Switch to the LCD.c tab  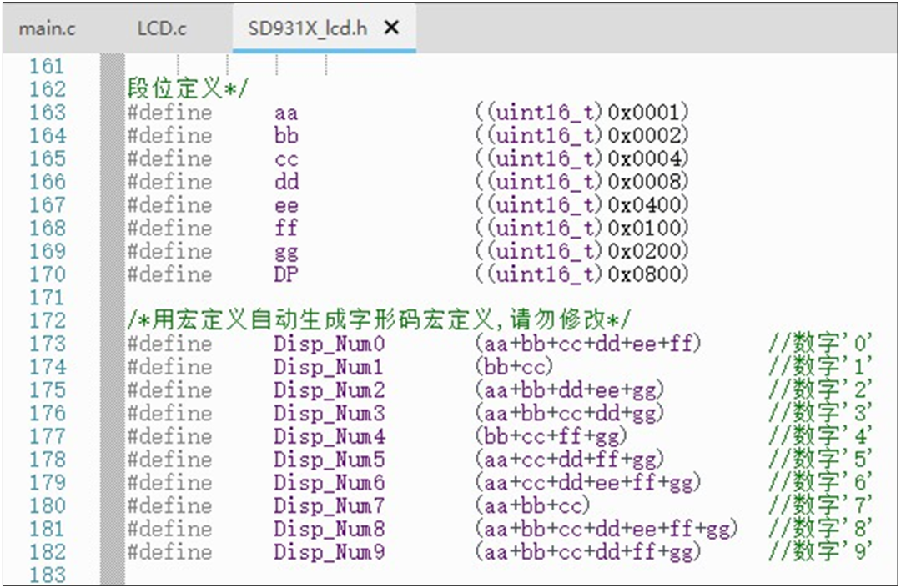[x=162, y=28]
